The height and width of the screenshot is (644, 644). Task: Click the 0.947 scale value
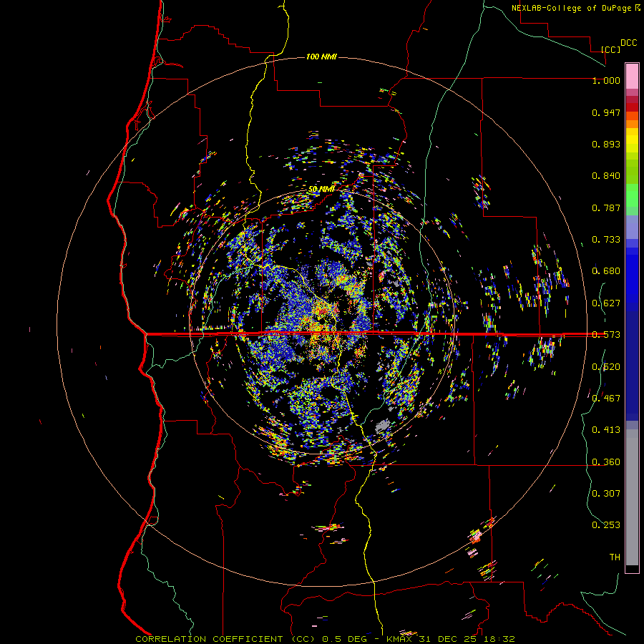coord(606,112)
